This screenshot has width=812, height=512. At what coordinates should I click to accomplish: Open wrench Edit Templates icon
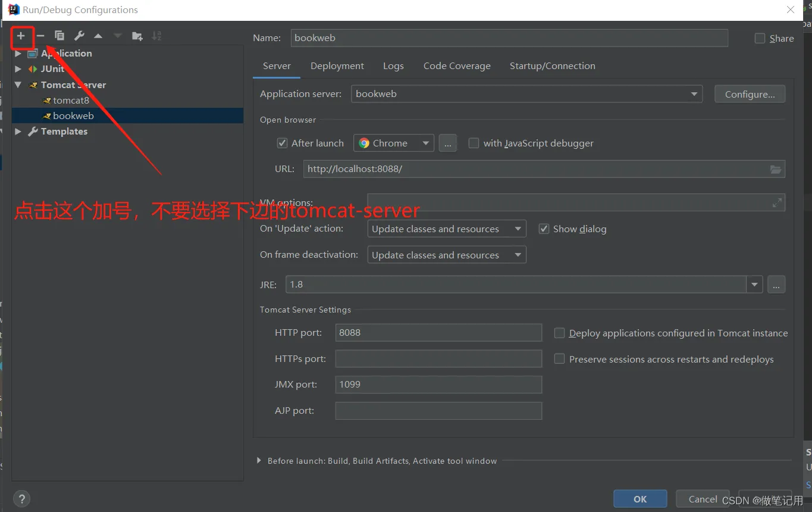(x=79, y=36)
